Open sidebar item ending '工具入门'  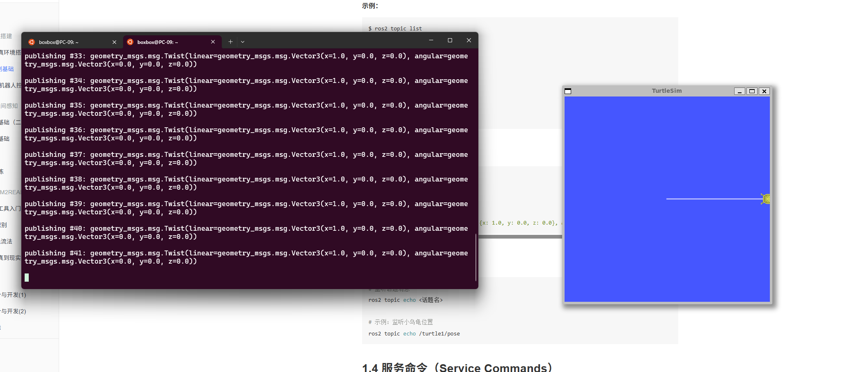tap(10, 209)
